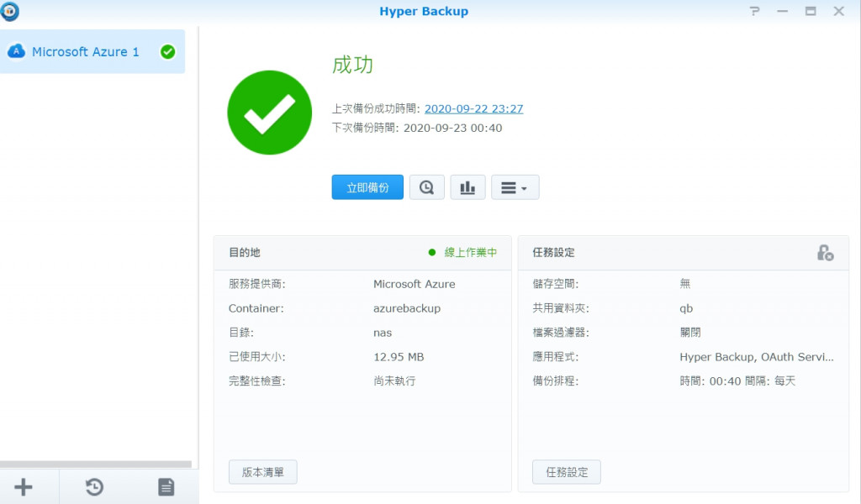Viewport: 861px width, 504px height.
Task: Click the 服務提供商 label
Action: pos(257,284)
